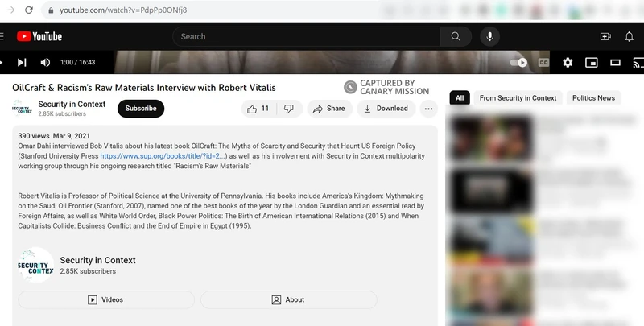Start voice search with microphone icon
This screenshot has height=326, width=644.
point(489,36)
